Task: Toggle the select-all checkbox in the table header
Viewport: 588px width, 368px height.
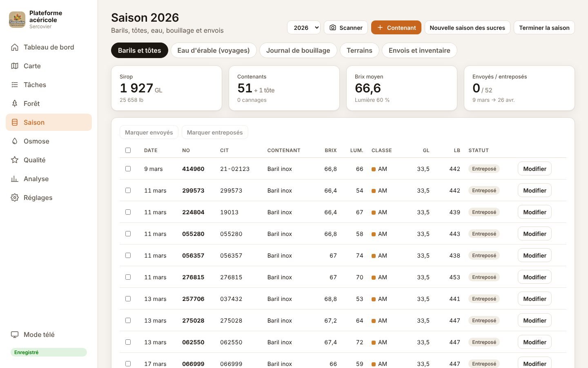Action: click(x=128, y=150)
